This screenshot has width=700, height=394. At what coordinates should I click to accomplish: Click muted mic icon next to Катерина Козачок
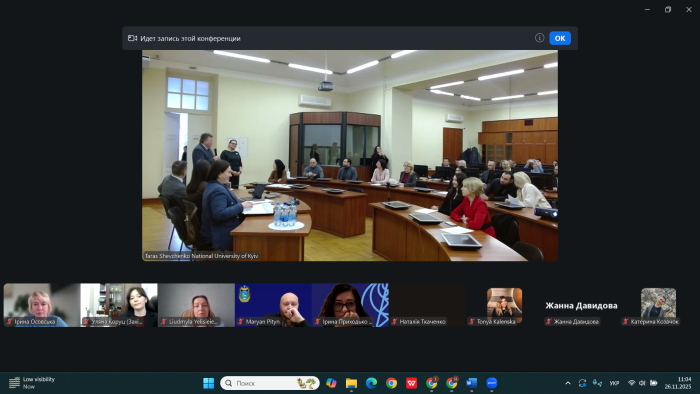[626, 322]
